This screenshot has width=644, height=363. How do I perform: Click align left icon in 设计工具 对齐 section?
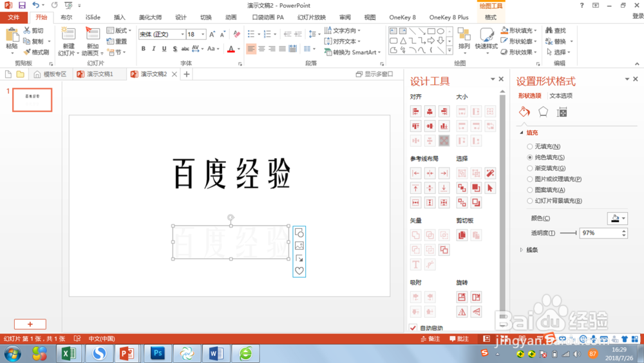[415, 112]
